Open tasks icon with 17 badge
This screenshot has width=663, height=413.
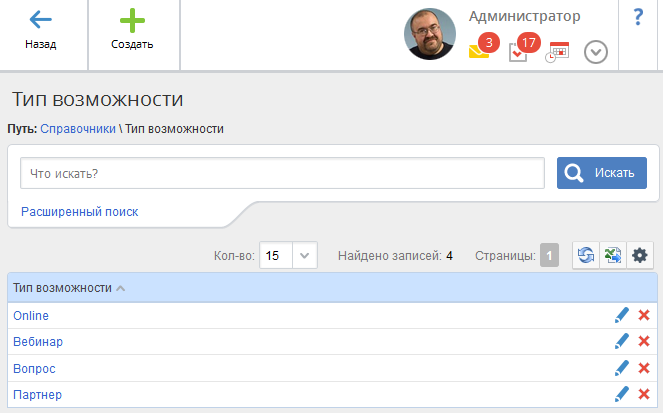pos(523,47)
